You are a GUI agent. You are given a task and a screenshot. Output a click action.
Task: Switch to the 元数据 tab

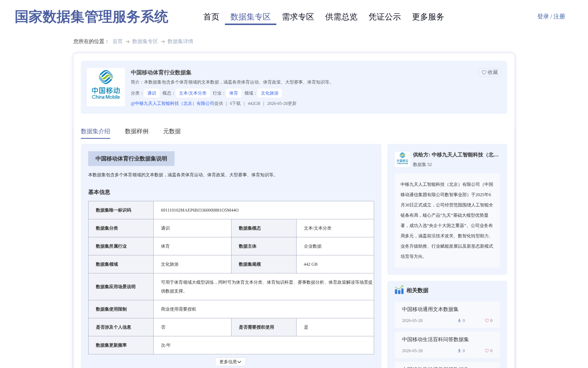click(x=172, y=131)
